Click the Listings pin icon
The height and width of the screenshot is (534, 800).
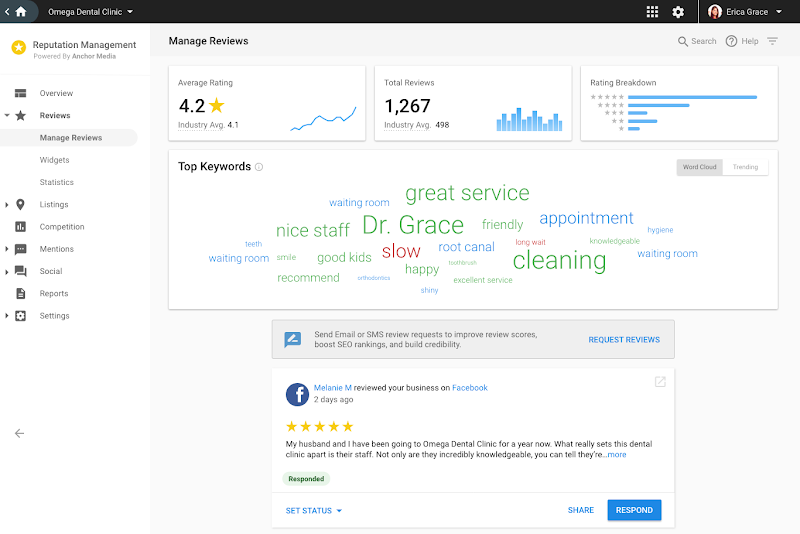click(x=20, y=205)
